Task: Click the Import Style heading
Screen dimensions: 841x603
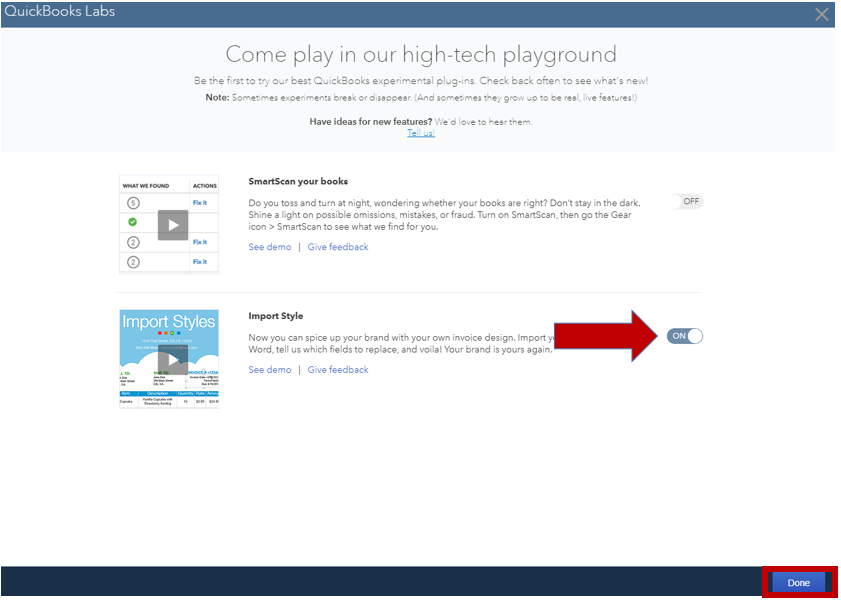Action: [x=276, y=316]
